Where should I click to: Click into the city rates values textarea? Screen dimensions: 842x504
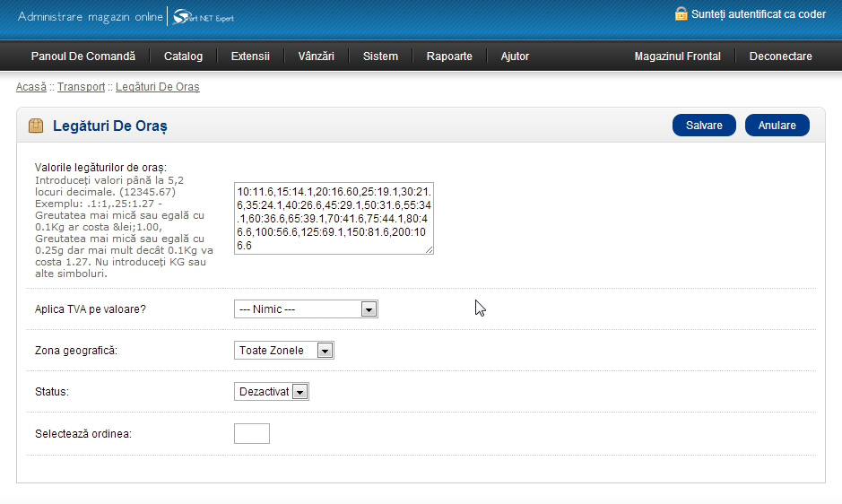point(334,217)
